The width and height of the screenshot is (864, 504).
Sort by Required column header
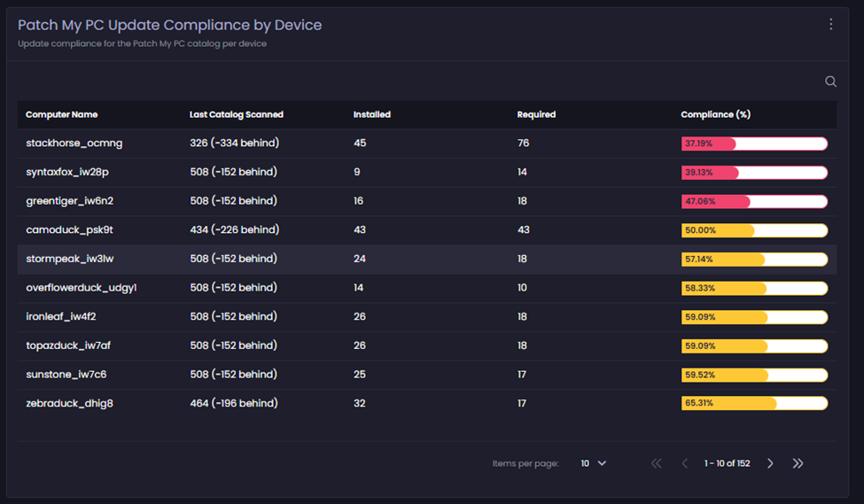[536, 114]
